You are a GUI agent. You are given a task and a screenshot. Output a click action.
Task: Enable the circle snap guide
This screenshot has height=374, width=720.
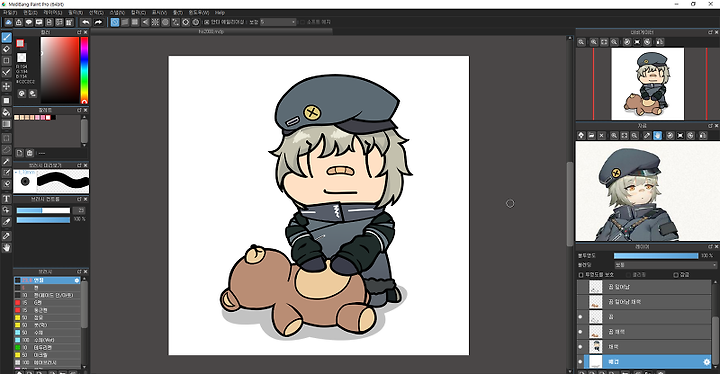point(165,22)
